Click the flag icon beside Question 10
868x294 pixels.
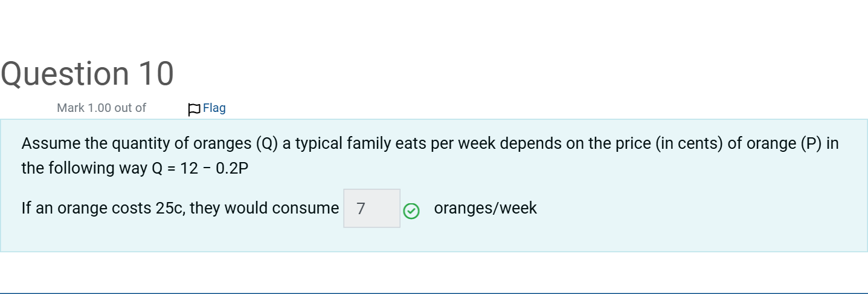(x=194, y=109)
